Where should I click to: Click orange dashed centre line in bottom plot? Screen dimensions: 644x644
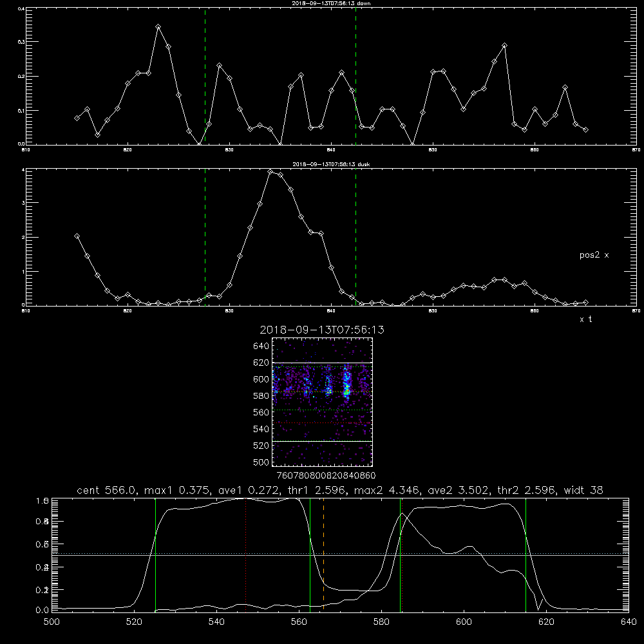point(324,554)
